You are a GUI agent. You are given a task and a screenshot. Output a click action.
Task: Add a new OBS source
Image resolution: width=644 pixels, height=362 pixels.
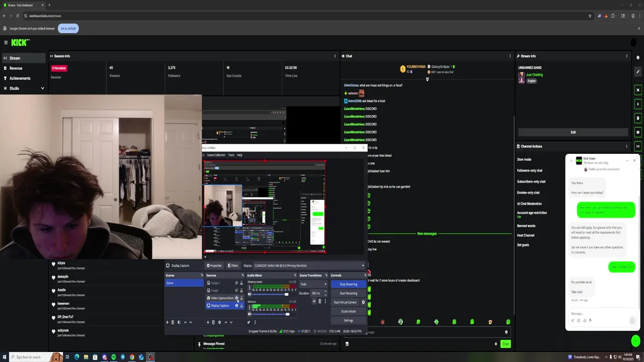tap(208, 322)
